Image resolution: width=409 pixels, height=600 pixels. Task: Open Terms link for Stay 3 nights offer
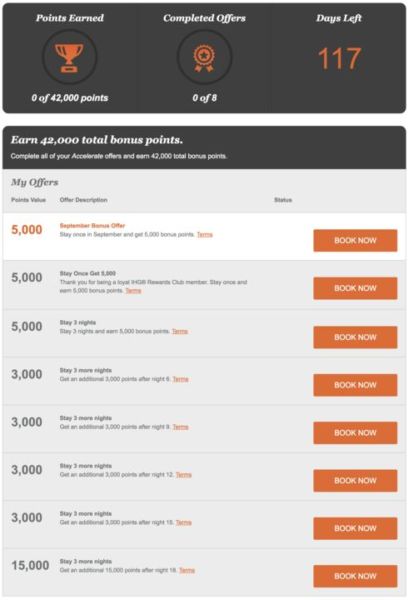tap(180, 331)
